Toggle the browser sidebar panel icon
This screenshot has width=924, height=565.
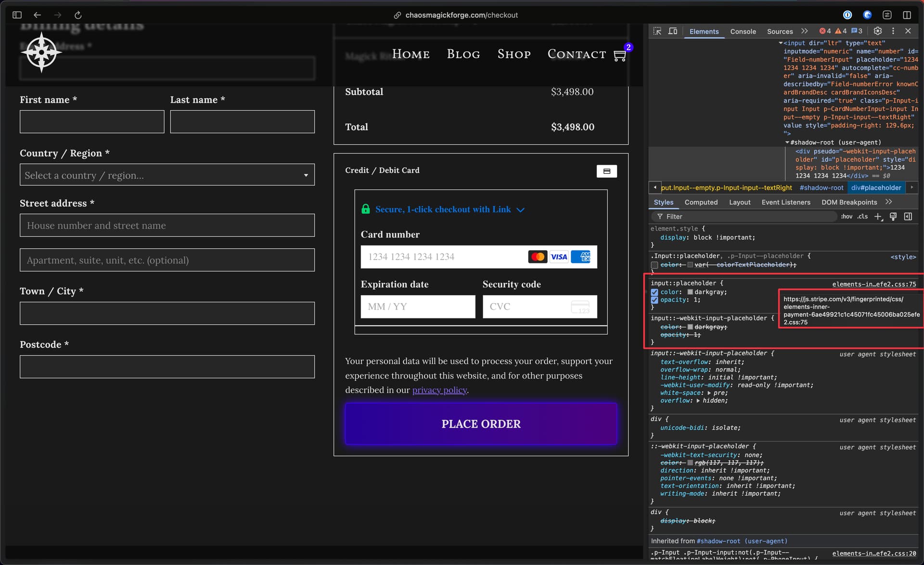pyautogui.click(x=17, y=15)
